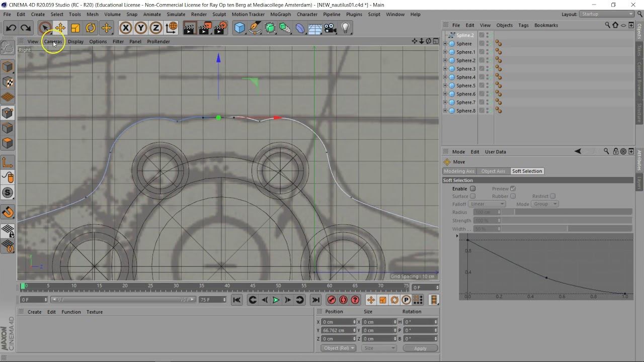Open the spline Pen tool
The width and height of the screenshot is (644, 362).
(255, 28)
